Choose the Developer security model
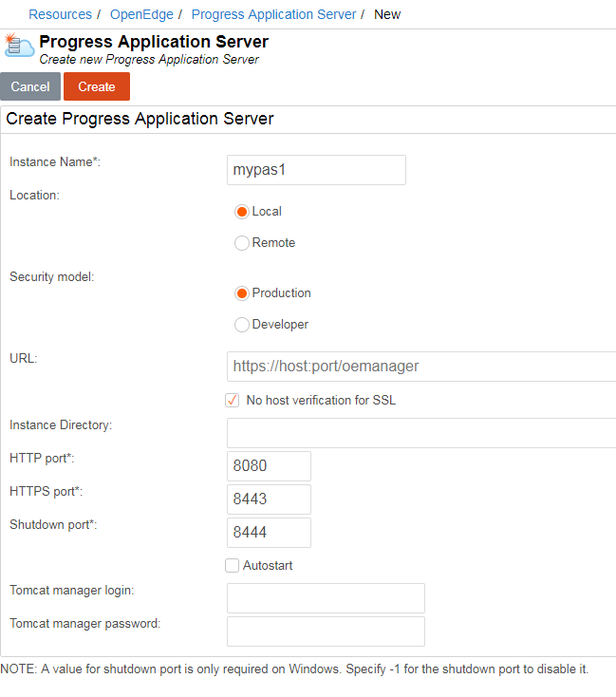Image resolution: width=616 pixels, height=697 pixels. pyautogui.click(x=242, y=325)
